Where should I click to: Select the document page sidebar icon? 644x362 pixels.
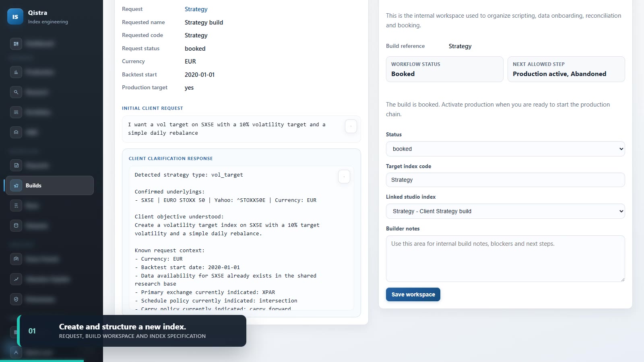(16, 165)
